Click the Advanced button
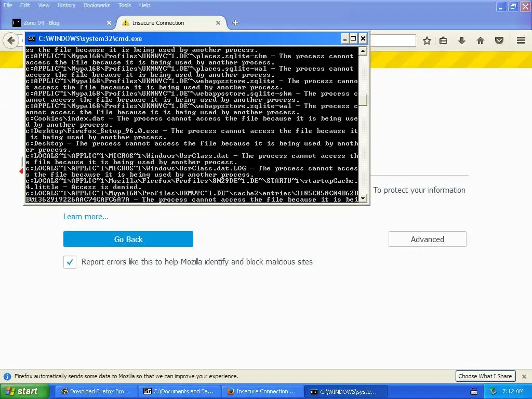532x399 pixels. pyautogui.click(x=428, y=239)
